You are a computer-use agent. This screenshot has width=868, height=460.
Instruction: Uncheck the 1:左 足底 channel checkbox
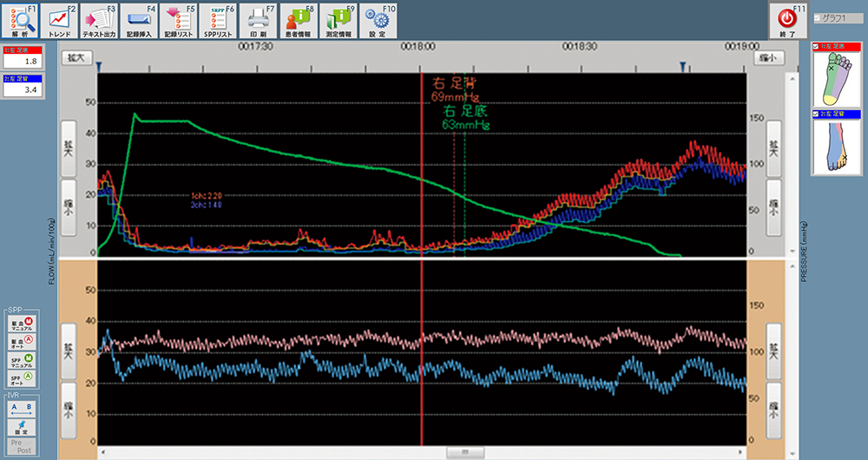[815, 47]
